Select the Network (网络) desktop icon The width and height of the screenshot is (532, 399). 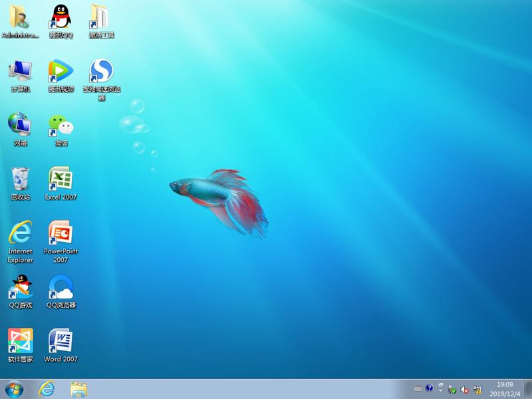pyautogui.click(x=20, y=125)
